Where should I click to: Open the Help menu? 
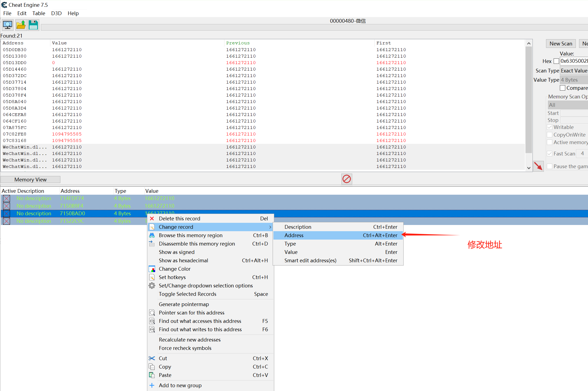click(x=73, y=13)
